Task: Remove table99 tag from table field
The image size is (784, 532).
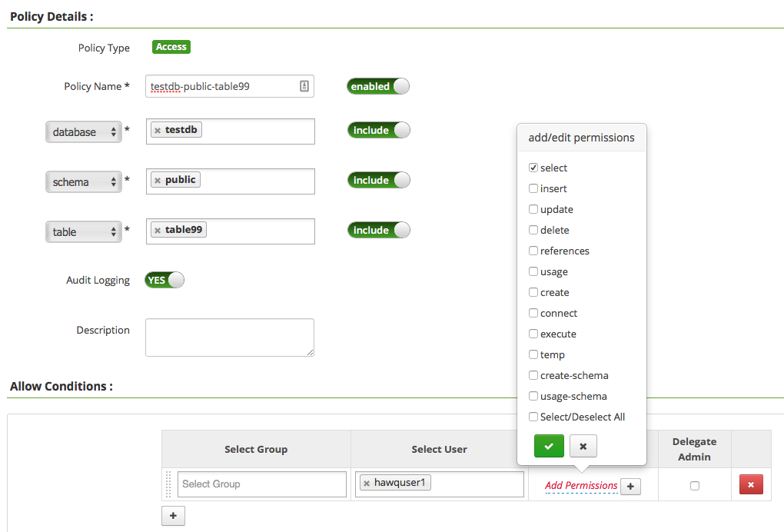Action: (158, 231)
